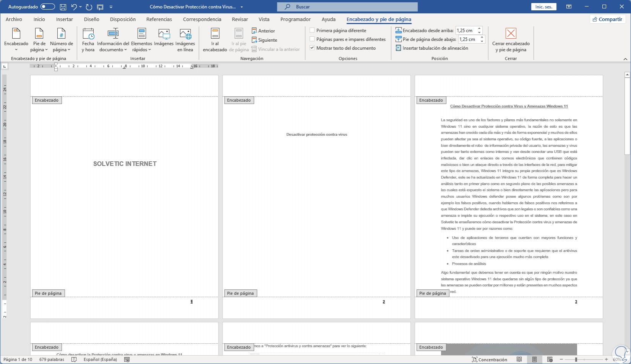
Task: Open the word count showing 679 palabras
Action: (x=52, y=359)
